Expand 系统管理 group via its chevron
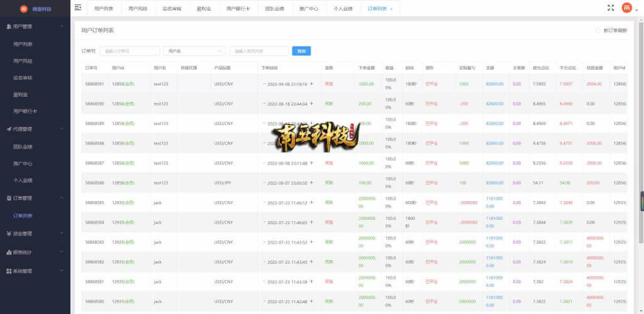 coord(62,271)
